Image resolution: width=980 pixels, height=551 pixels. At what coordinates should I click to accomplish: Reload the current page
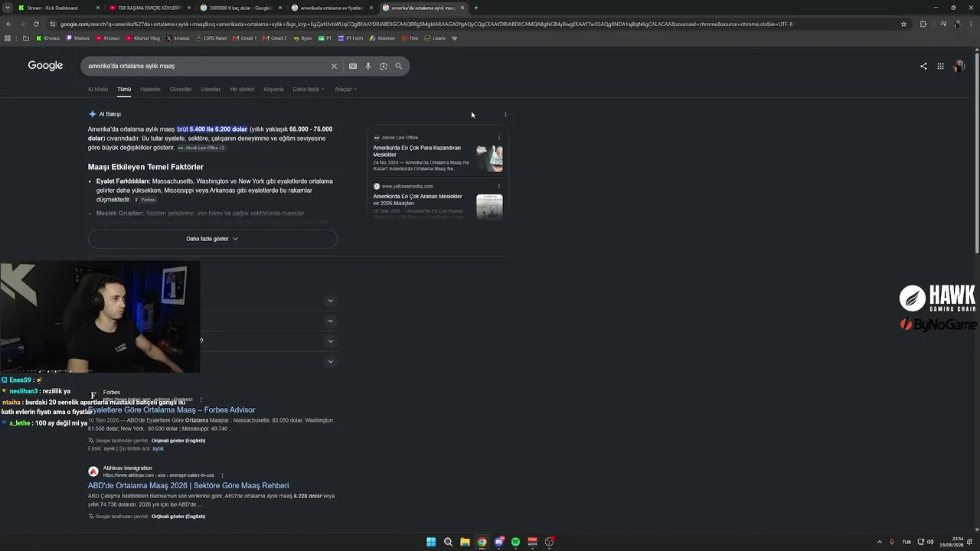pos(36,24)
